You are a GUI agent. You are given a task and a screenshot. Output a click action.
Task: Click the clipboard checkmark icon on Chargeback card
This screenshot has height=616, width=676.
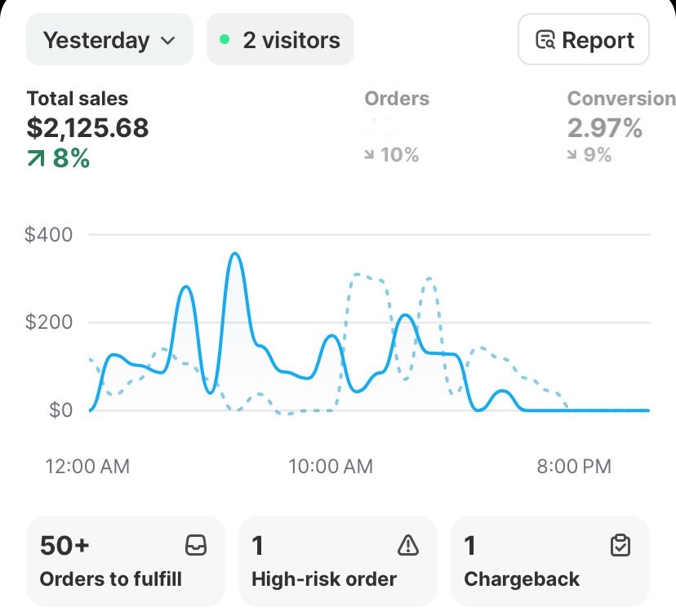point(619,547)
